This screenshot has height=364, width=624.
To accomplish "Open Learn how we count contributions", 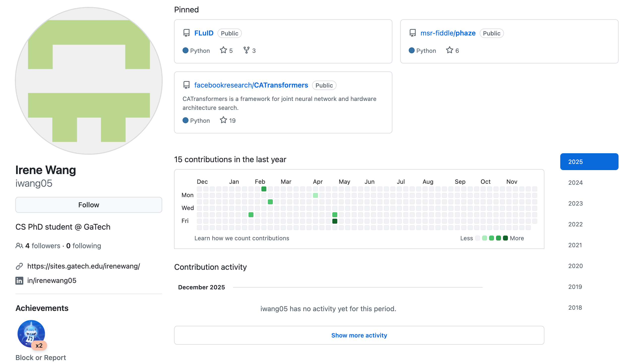I will 242,238.
